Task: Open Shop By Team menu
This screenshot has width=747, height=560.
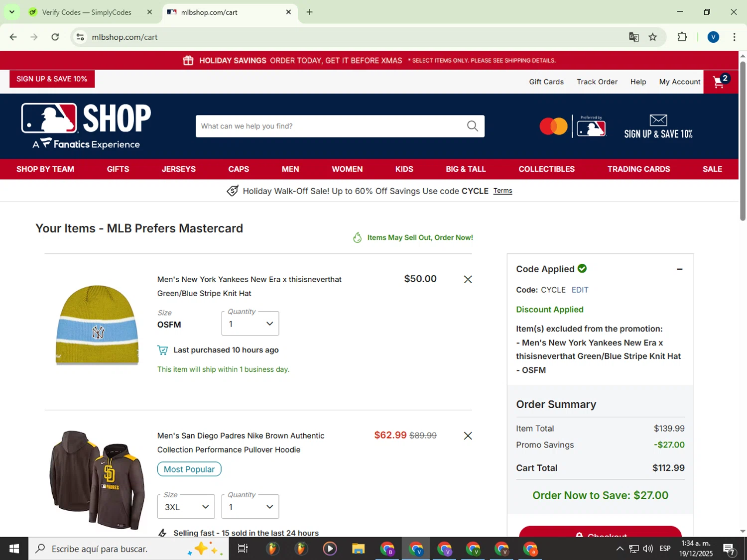Action: tap(45, 169)
